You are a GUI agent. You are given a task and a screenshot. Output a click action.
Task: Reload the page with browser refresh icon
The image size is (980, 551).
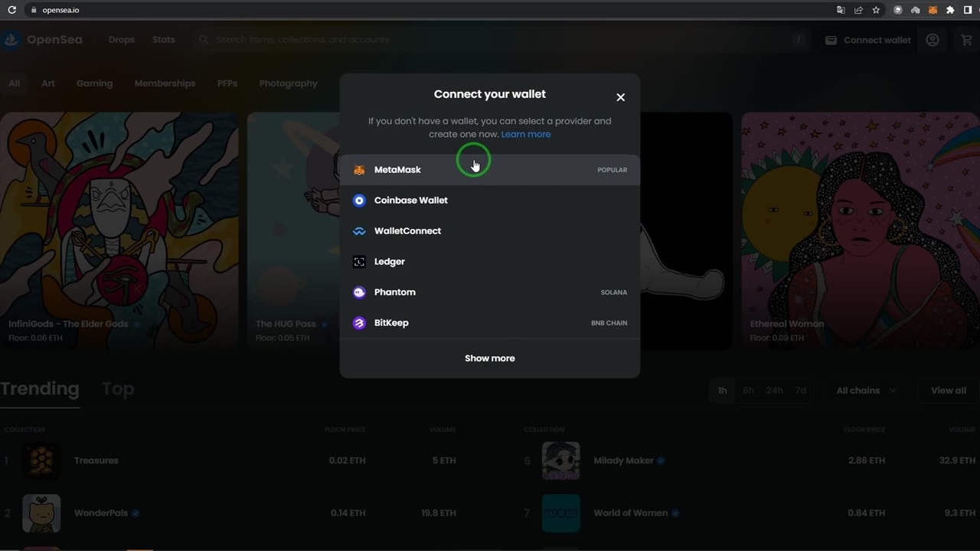11,10
